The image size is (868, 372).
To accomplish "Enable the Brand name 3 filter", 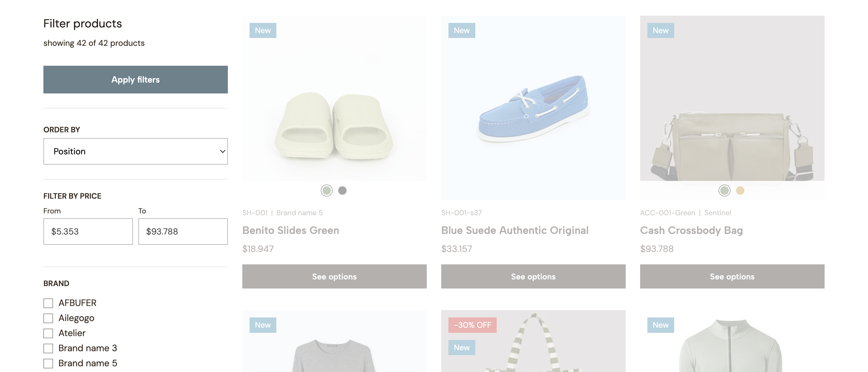I will click(x=48, y=348).
